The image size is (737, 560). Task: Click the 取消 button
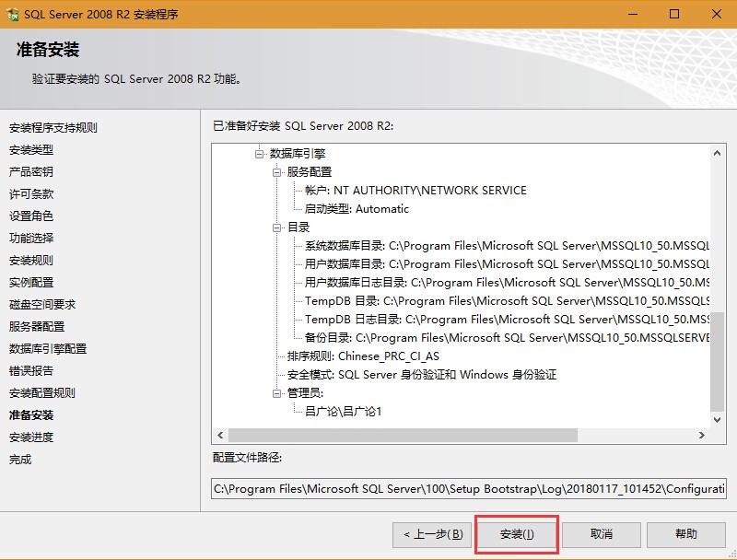(x=602, y=534)
